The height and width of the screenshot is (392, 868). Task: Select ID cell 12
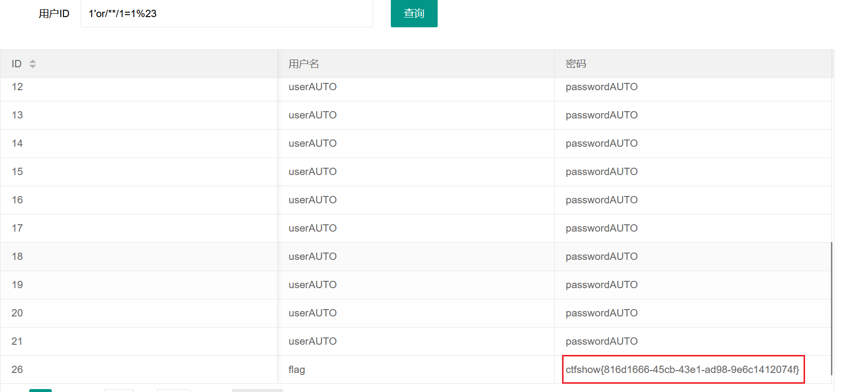pyautogui.click(x=18, y=87)
